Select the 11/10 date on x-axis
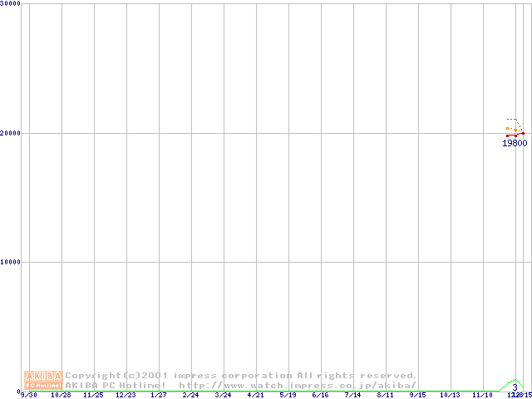Image resolution: width=532 pixels, height=399 pixels. click(x=482, y=395)
